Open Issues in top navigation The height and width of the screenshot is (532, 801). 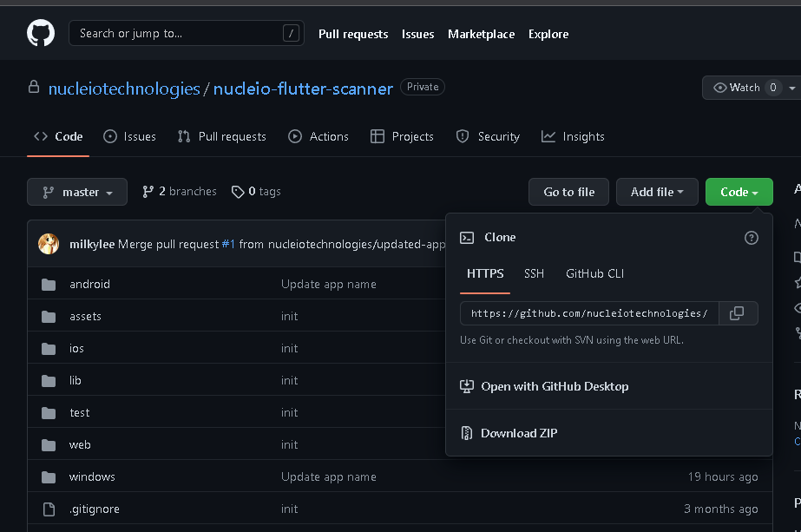tap(417, 34)
